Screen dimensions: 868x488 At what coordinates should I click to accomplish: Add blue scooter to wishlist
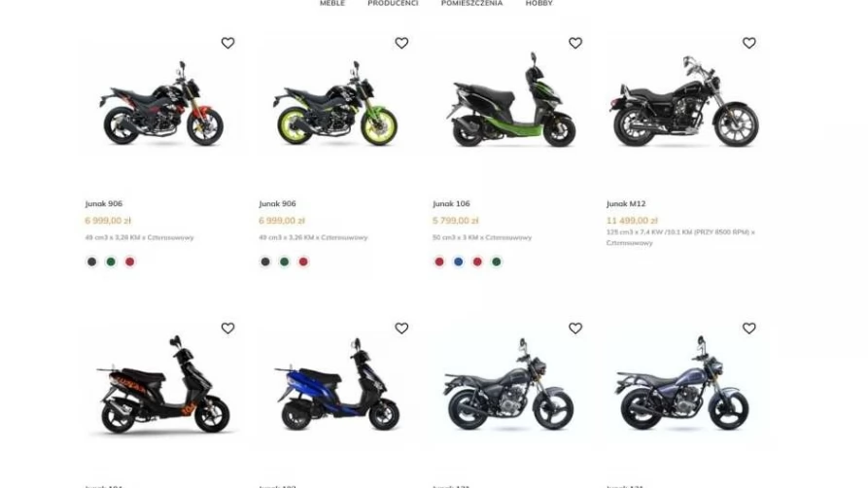coord(401,328)
